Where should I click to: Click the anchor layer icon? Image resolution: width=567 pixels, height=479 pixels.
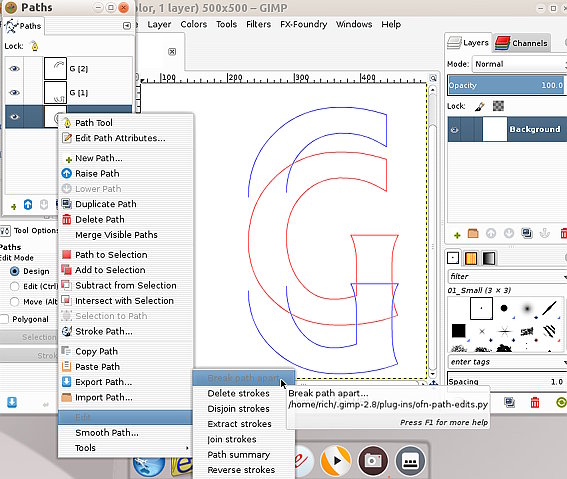[544, 234]
